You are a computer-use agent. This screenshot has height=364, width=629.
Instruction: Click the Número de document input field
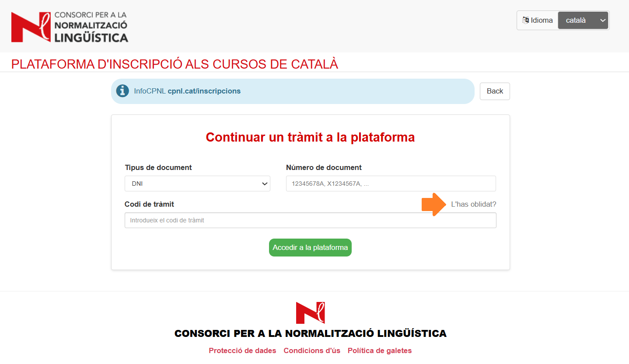pyautogui.click(x=391, y=184)
